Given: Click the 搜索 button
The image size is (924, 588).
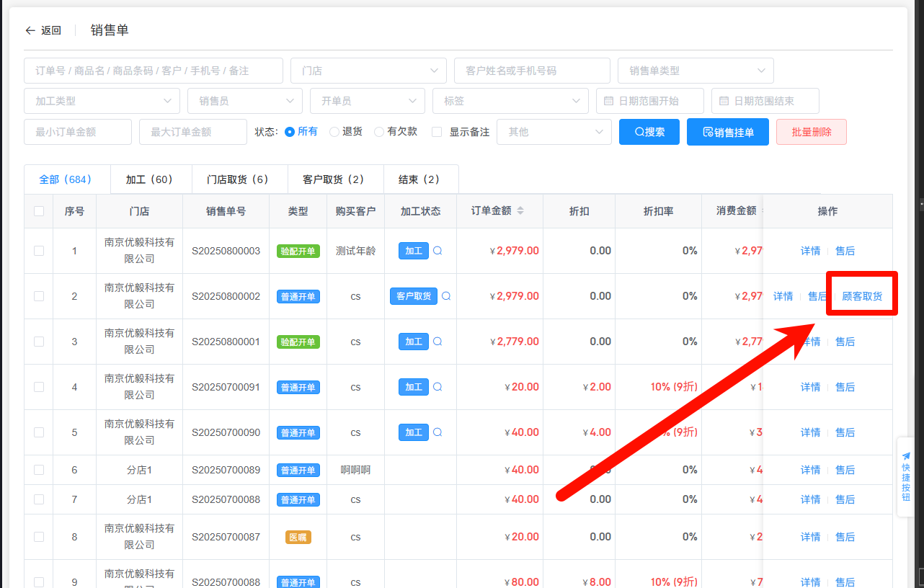Looking at the screenshot, I should (649, 132).
